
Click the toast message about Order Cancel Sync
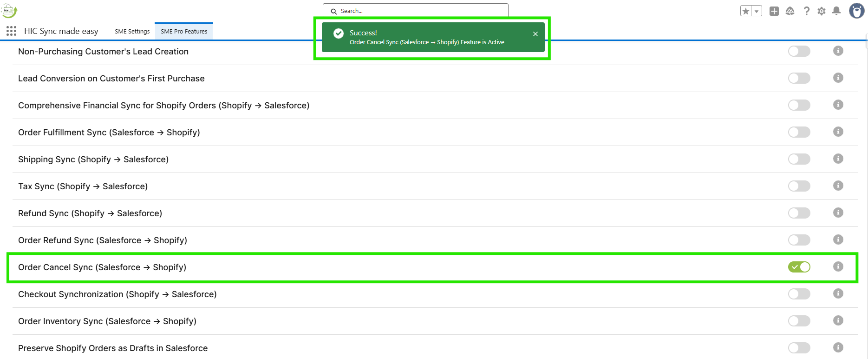coord(427,42)
